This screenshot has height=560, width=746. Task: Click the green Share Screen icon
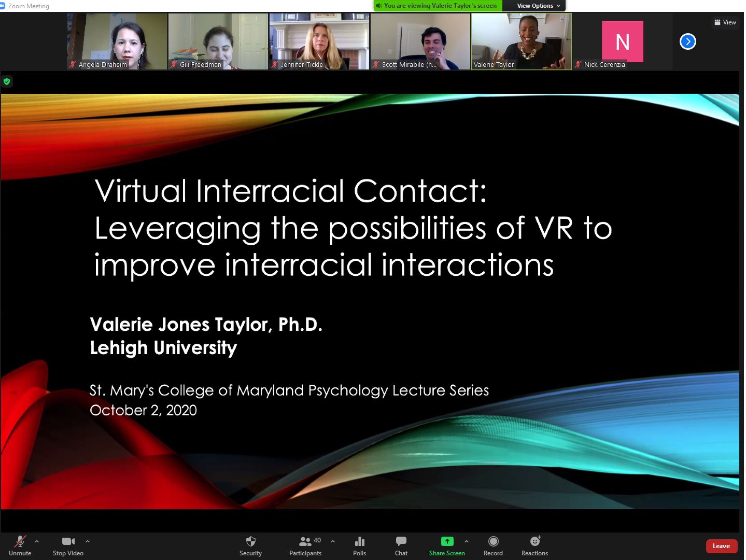447,541
